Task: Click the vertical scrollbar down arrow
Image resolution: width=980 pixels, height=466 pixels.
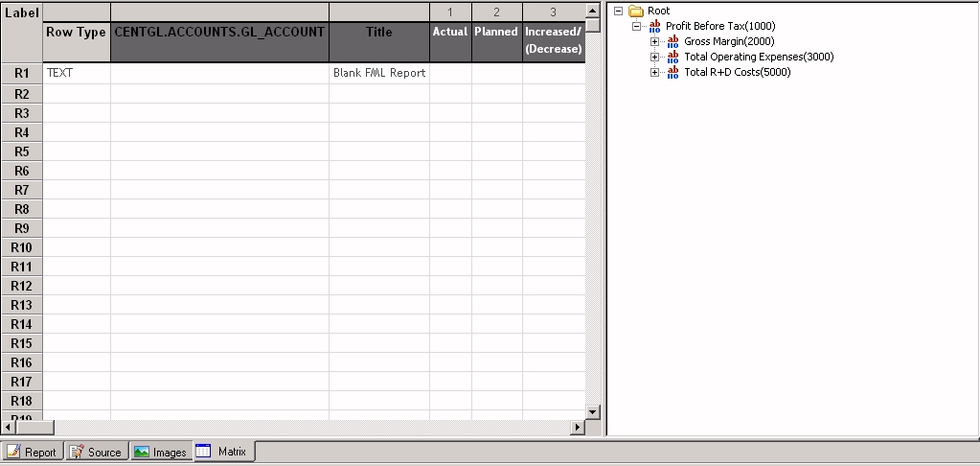Action: 593,411
